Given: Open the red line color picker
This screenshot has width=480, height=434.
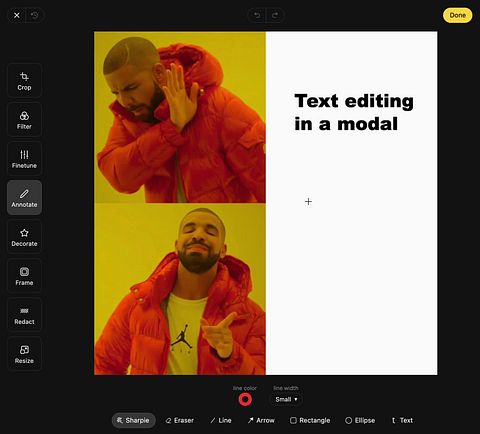Looking at the screenshot, I should [245, 399].
